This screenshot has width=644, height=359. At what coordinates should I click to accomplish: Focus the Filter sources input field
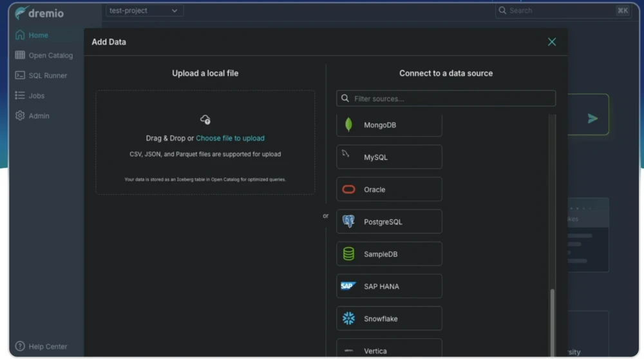click(x=446, y=98)
